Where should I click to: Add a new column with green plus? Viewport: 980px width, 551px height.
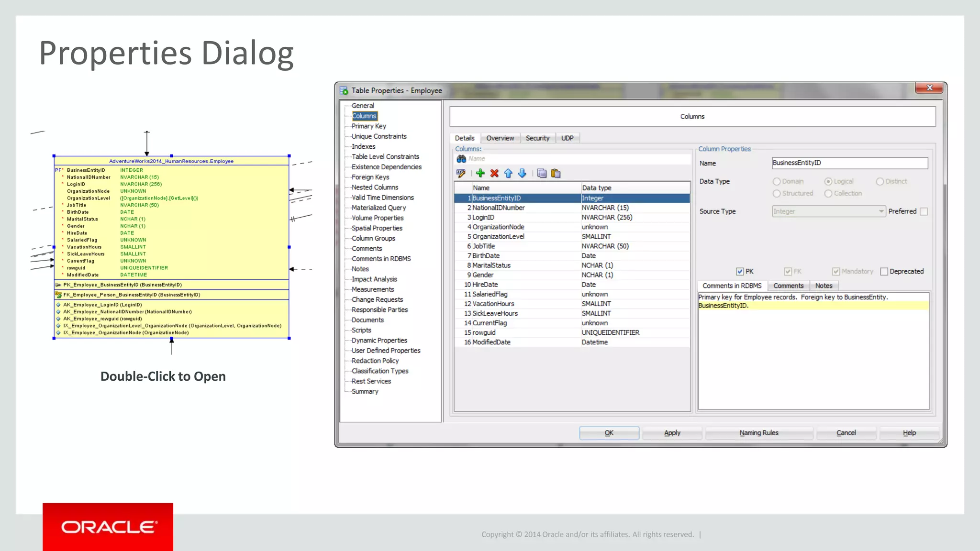pos(480,174)
